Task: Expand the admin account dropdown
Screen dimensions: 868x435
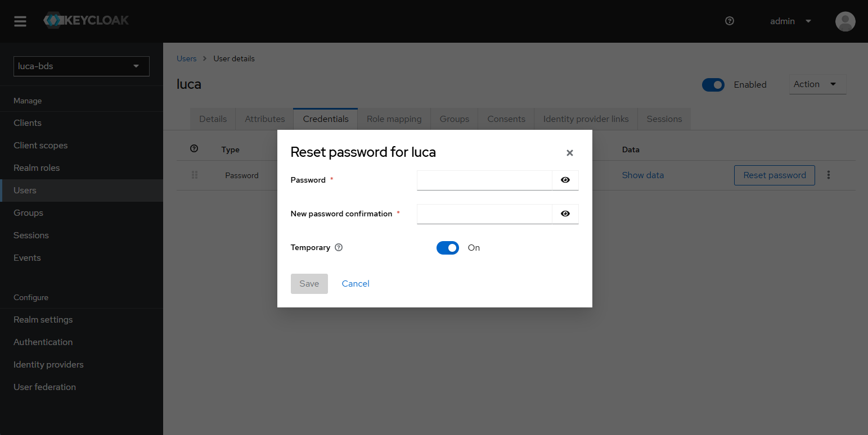Action: (x=790, y=21)
